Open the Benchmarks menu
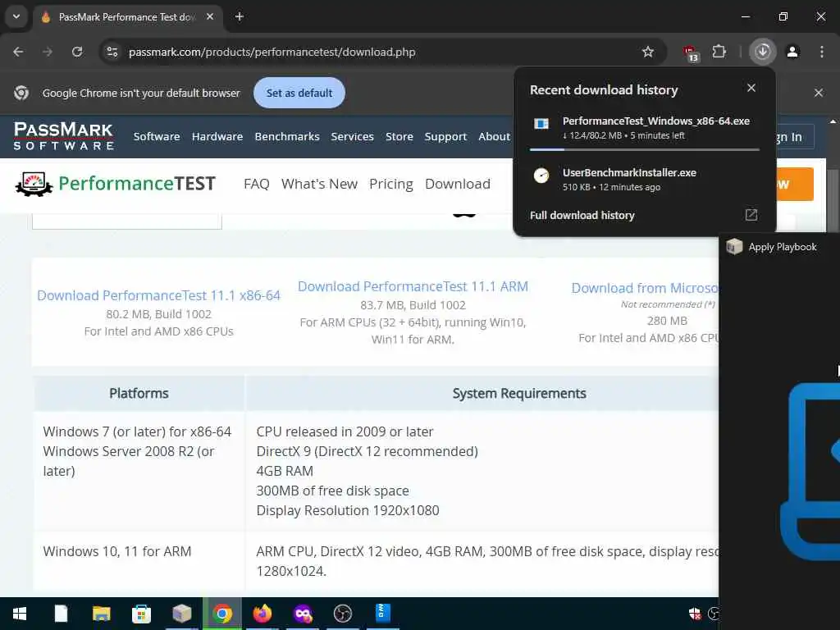This screenshot has width=840, height=630. coord(287,137)
